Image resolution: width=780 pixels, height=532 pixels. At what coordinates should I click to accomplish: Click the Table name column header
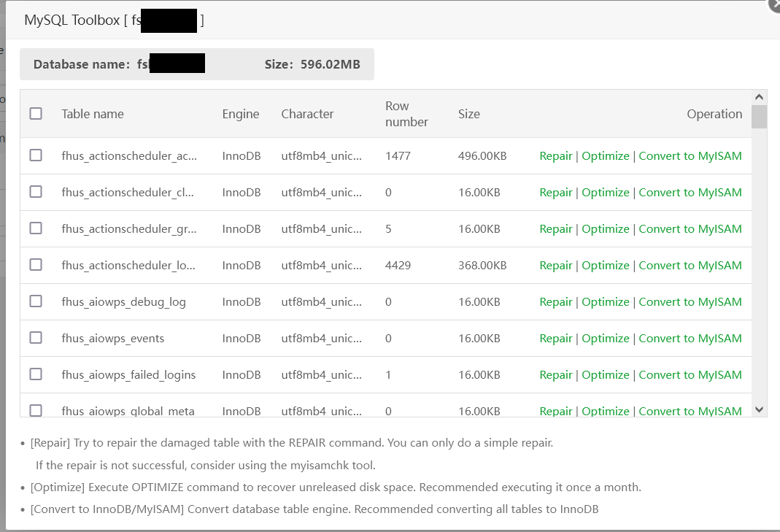[93, 114]
